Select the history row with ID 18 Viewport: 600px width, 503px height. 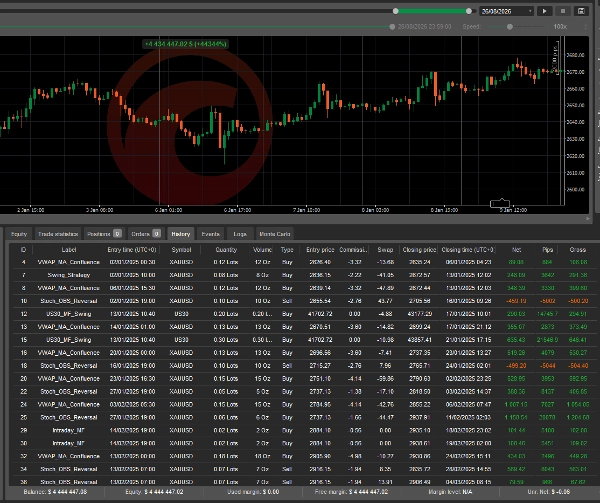305,366
